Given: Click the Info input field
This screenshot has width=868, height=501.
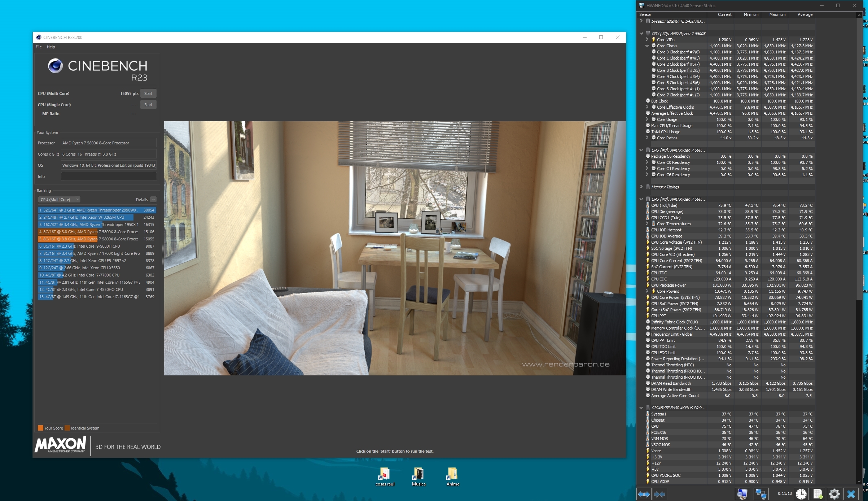Looking at the screenshot, I should click(109, 177).
